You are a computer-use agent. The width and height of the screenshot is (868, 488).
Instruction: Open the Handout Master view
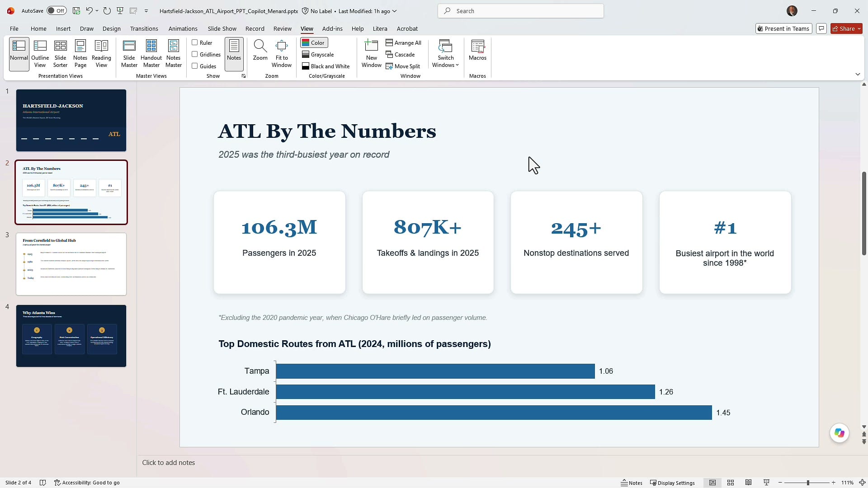tap(151, 54)
